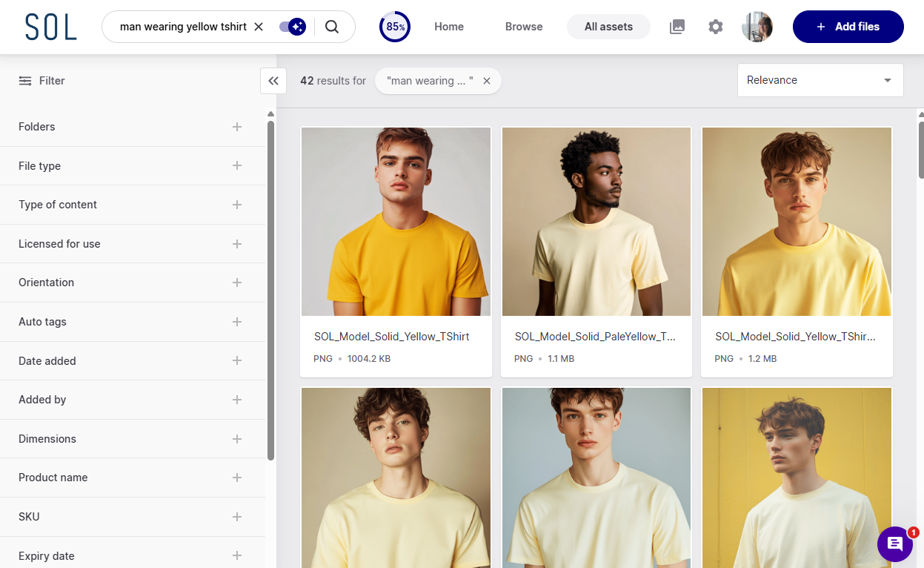This screenshot has height=568, width=924.
Task: Open the chat support bubble icon
Action: click(894, 544)
